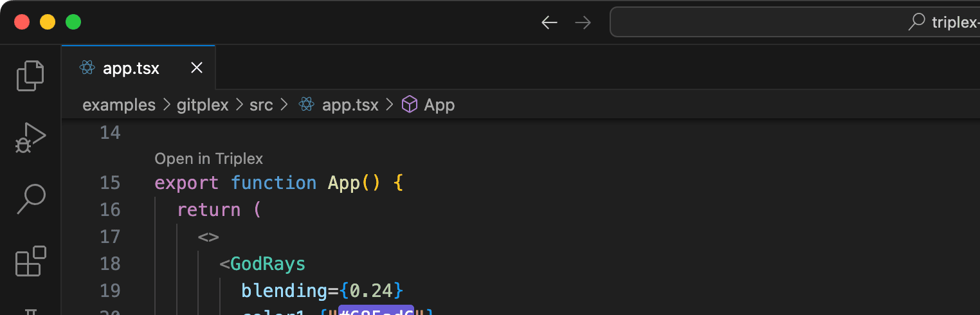Click the return keyword on line 16
The height and width of the screenshot is (315, 980).
pos(209,210)
